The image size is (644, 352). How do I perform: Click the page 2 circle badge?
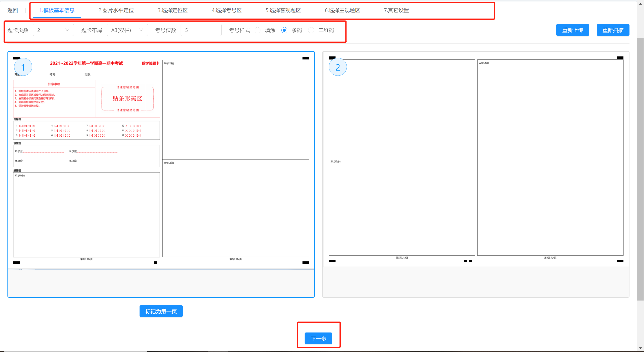338,67
